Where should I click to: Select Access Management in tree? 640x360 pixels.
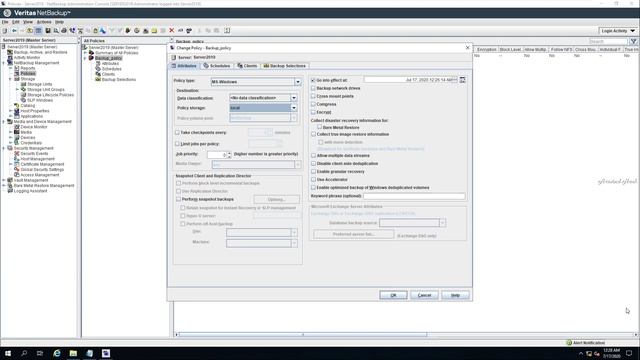click(x=40, y=175)
